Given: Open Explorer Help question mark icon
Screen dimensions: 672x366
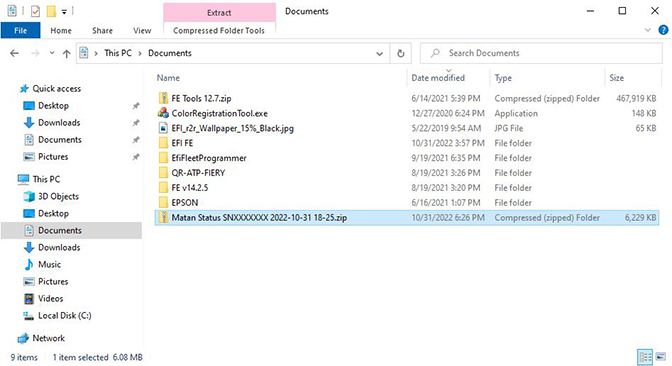Looking at the screenshot, I should pos(663,30).
